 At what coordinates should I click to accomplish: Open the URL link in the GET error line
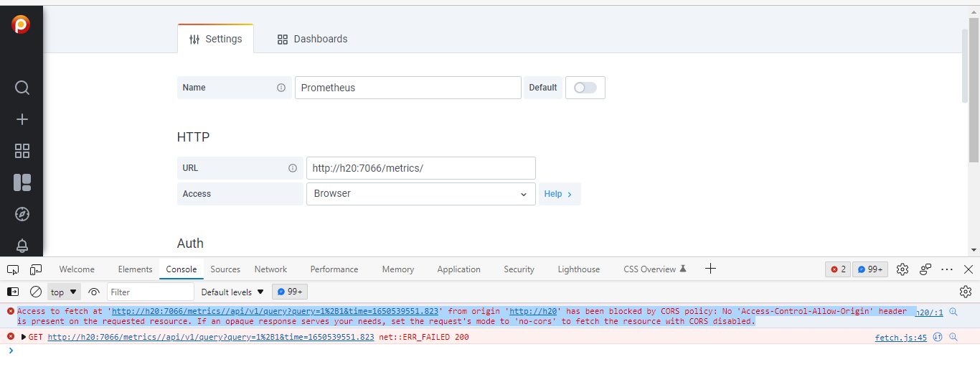click(211, 337)
